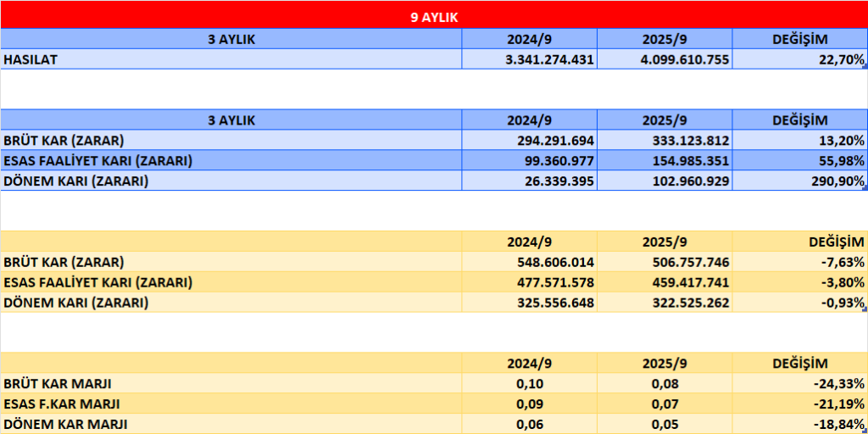
Task: Select the -21,19% change cell
Action: (800, 403)
